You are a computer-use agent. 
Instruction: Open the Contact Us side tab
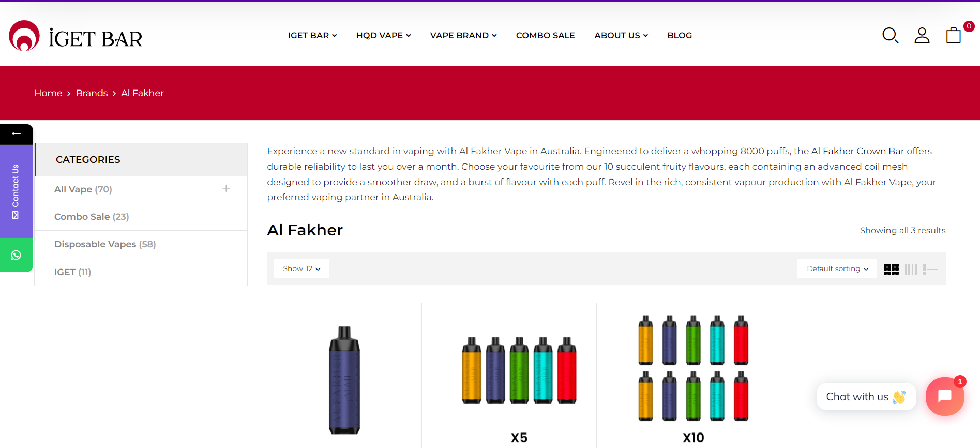coord(17,191)
